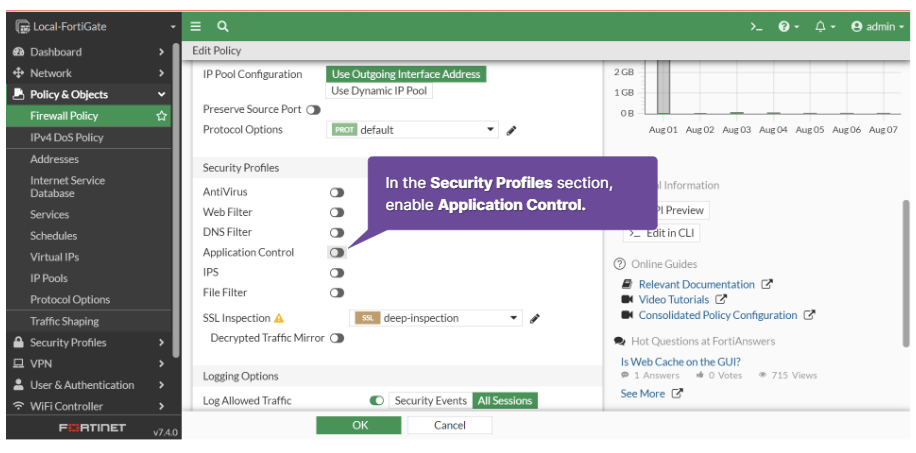Viewport: 916px width, 453px height.
Task: Select Use Dynamic IP Pool
Action: [379, 91]
